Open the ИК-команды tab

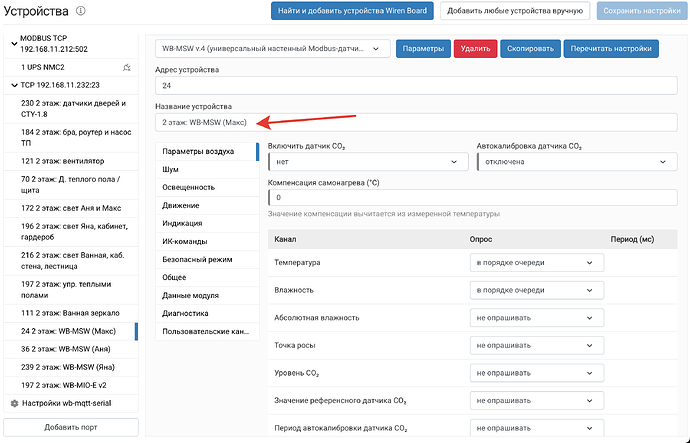click(207, 242)
